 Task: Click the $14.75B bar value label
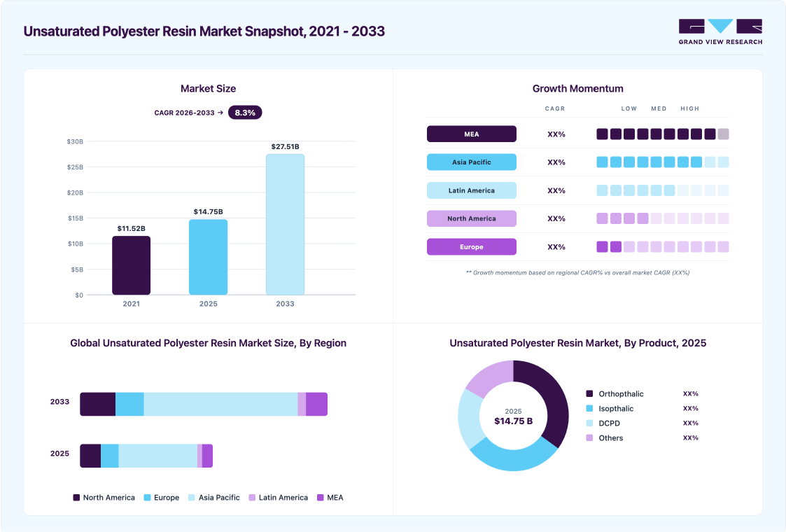(208, 211)
